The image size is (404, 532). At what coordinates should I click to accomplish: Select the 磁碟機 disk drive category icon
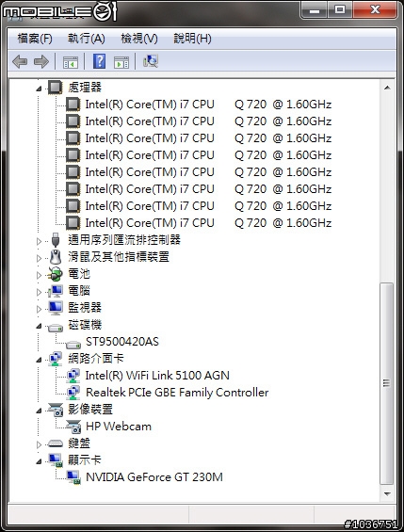(x=56, y=328)
